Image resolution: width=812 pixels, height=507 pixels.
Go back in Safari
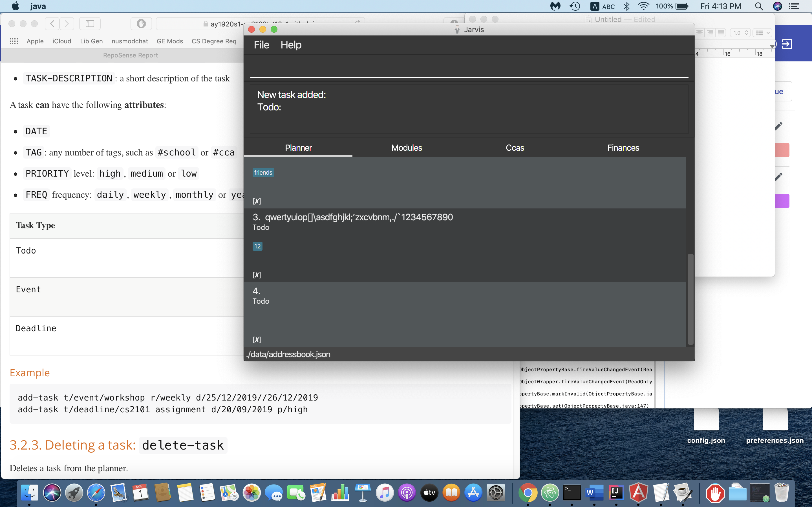tap(52, 23)
